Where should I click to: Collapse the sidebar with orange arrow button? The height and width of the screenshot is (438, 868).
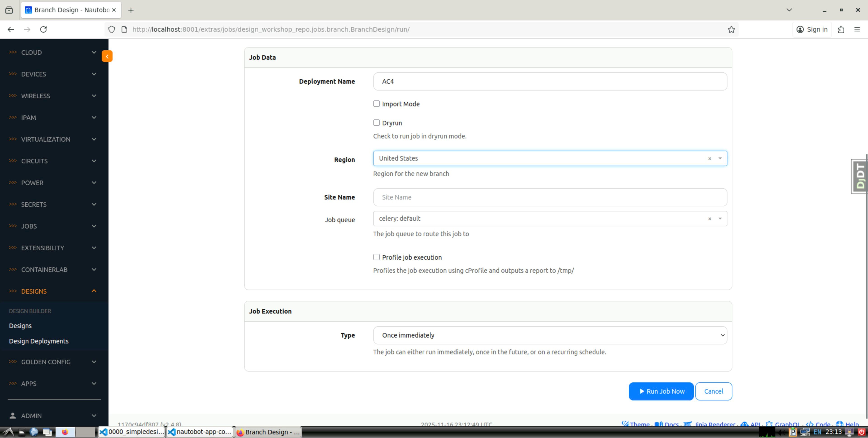[107, 56]
